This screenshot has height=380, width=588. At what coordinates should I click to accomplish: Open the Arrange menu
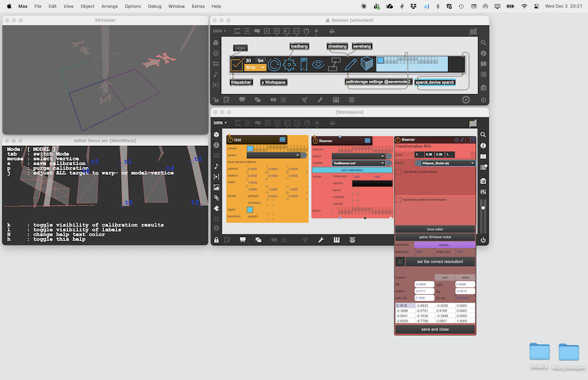pyautogui.click(x=109, y=6)
